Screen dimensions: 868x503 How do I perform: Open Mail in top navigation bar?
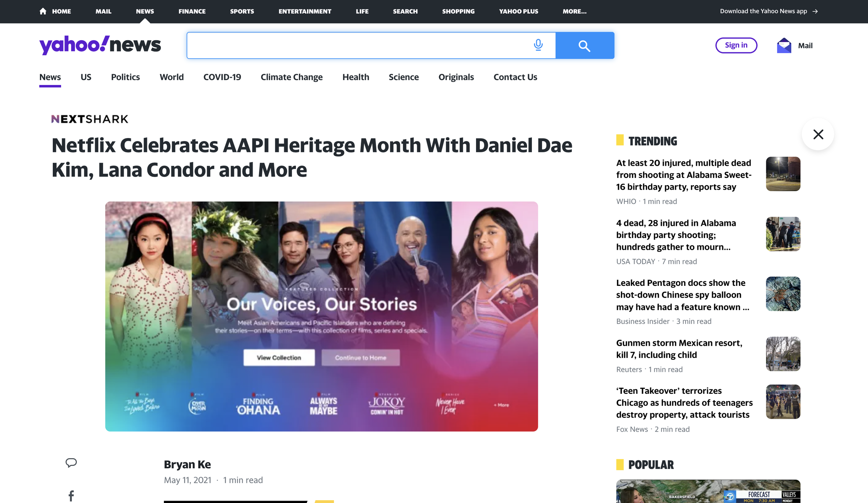click(x=103, y=11)
